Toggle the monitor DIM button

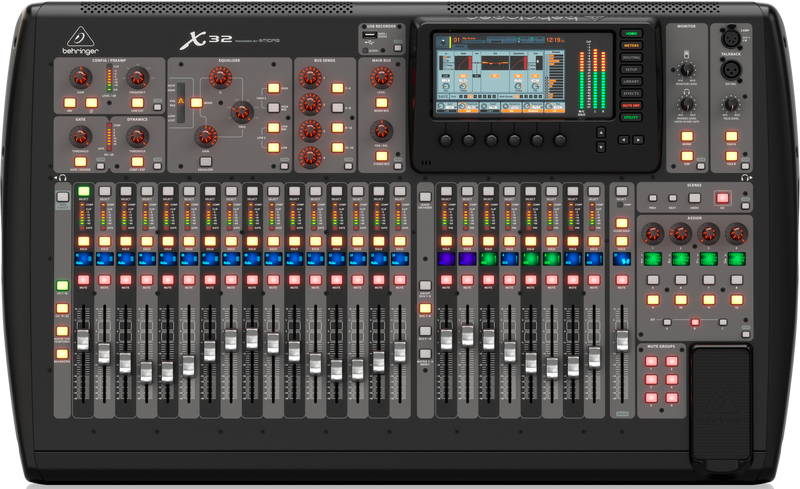coord(687,156)
